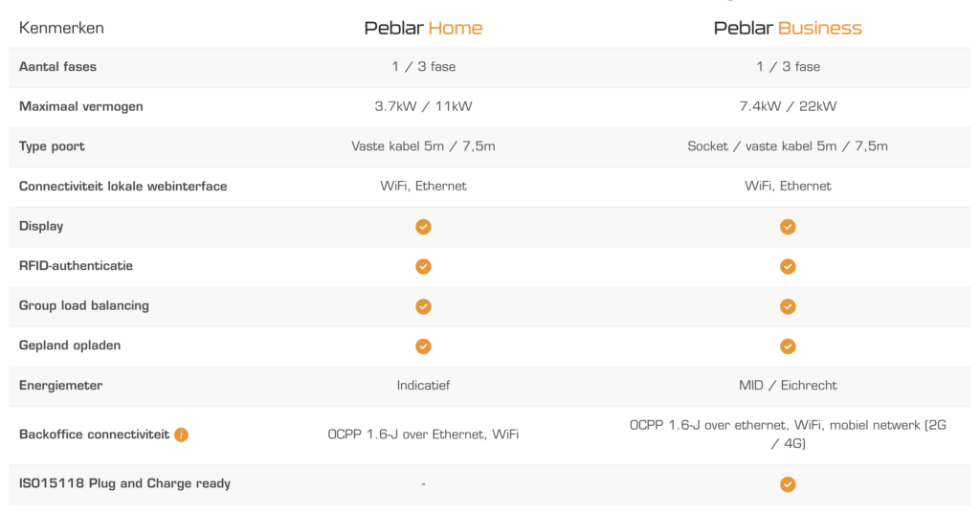Click the Display checkmark for Peblar Home
This screenshot has height=514, width=980.
coord(423,227)
